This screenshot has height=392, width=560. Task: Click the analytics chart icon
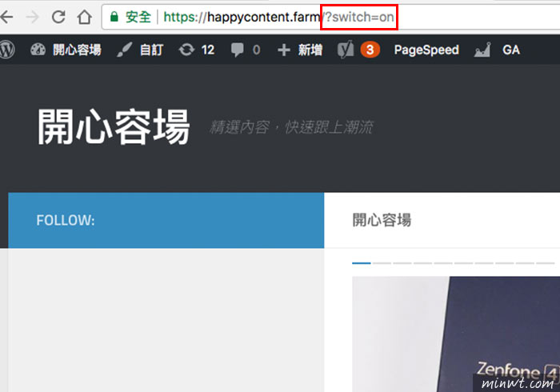[x=482, y=50]
